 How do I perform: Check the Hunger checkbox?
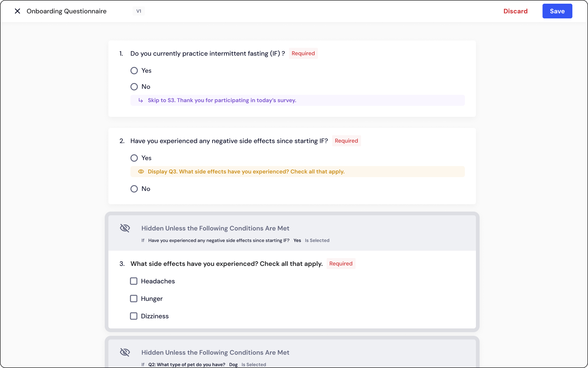[134, 299]
